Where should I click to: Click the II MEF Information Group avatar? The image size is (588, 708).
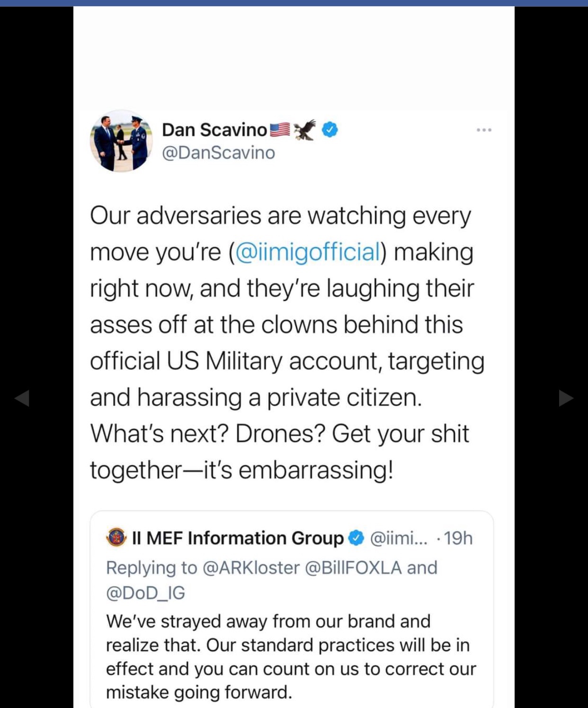pos(116,538)
